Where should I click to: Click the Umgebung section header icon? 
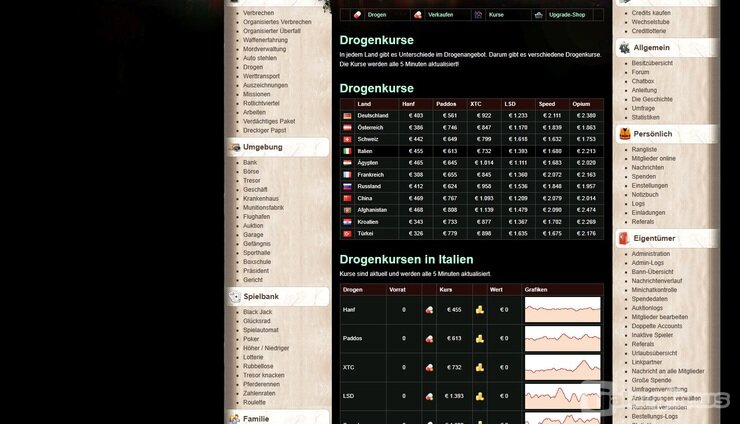pos(235,147)
